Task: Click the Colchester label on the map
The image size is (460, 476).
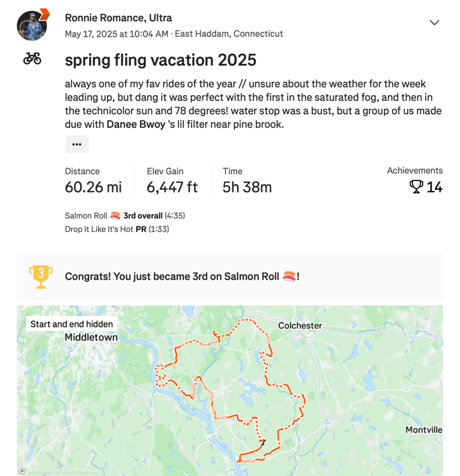Action: coord(300,325)
